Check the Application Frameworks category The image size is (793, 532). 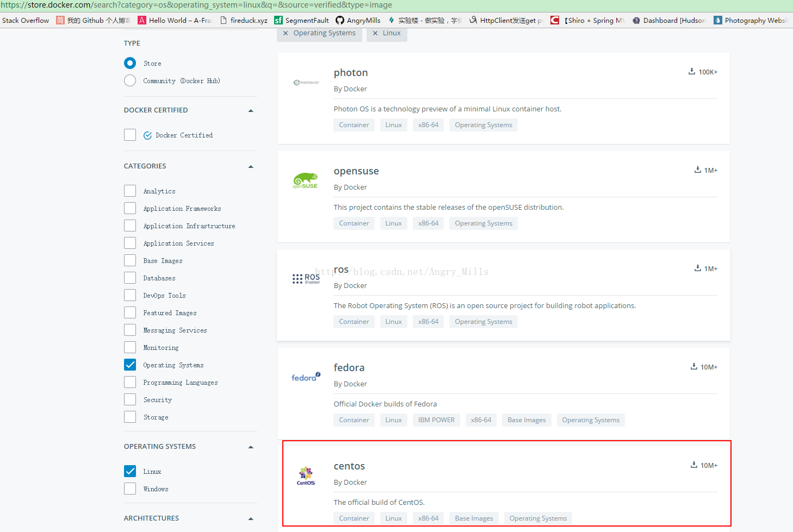(x=130, y=208)
